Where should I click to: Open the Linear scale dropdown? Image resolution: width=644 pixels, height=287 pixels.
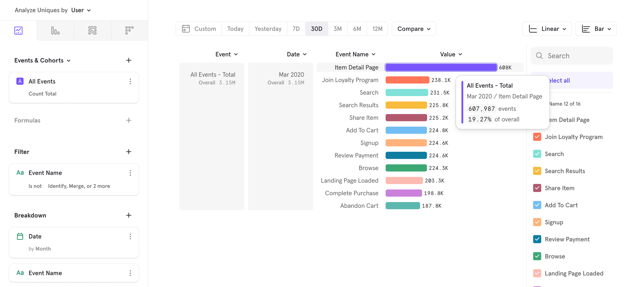pyautogui.click(x=548, y=28)
